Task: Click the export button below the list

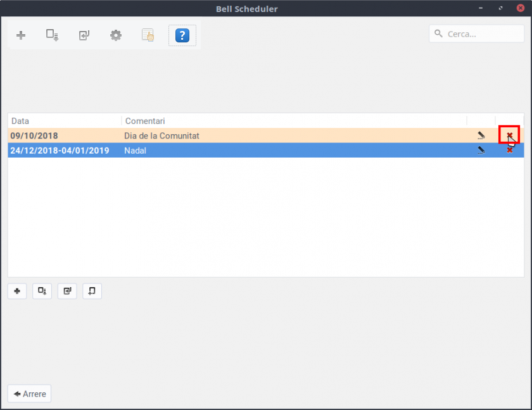Action: click(42, 291)
